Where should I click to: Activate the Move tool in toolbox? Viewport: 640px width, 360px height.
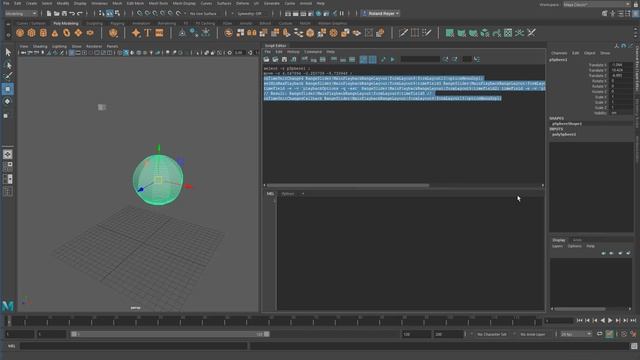tap(8, 89)
